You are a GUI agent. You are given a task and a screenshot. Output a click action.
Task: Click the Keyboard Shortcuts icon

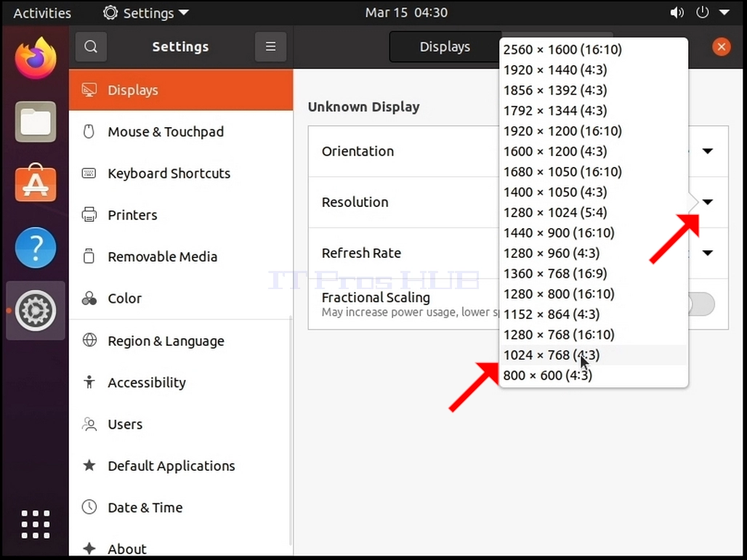[89, 173]
